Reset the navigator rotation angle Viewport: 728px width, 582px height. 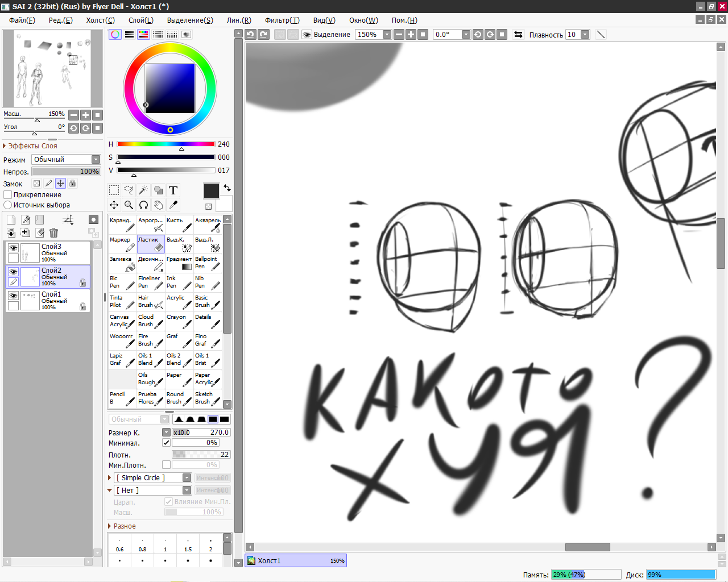[x=97, y=128]
